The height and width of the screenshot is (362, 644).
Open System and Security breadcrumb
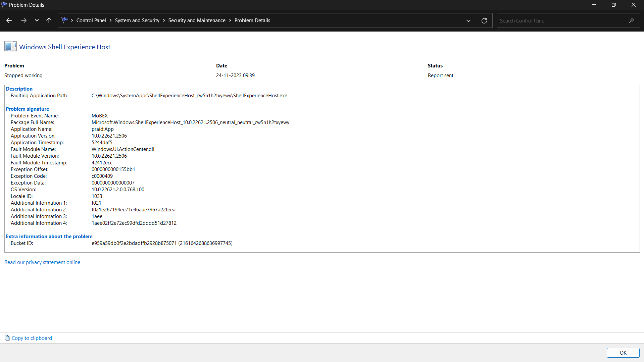click(x=137, y=20)
